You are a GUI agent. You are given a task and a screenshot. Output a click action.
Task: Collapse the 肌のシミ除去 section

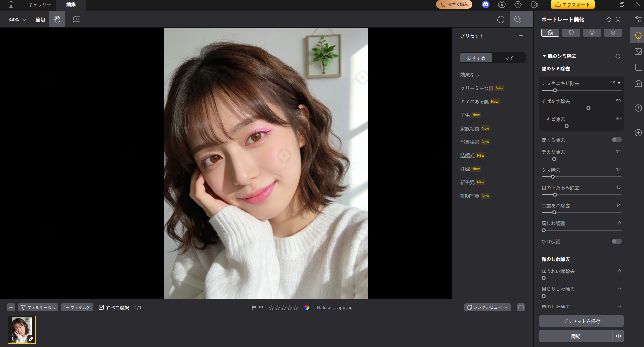[x=544, y=56]
